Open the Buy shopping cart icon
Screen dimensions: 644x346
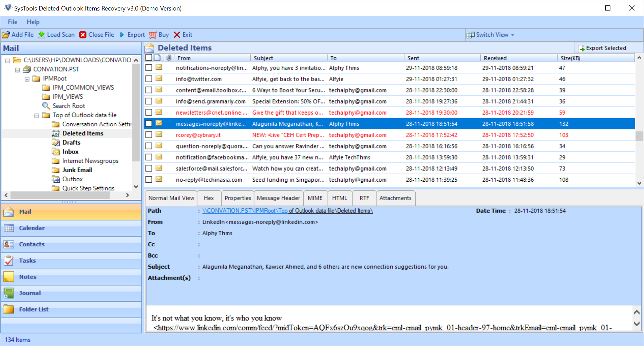pos(153,35)
